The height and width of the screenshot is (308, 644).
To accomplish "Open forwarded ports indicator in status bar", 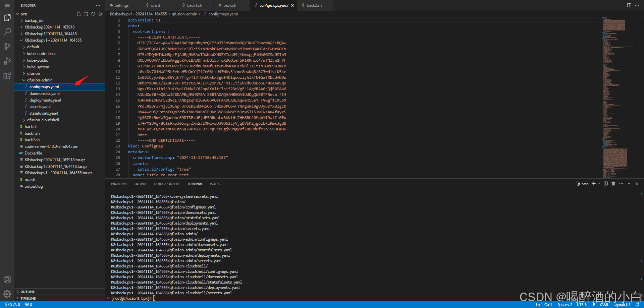I will pyautogui.click(x=29, y=305).
